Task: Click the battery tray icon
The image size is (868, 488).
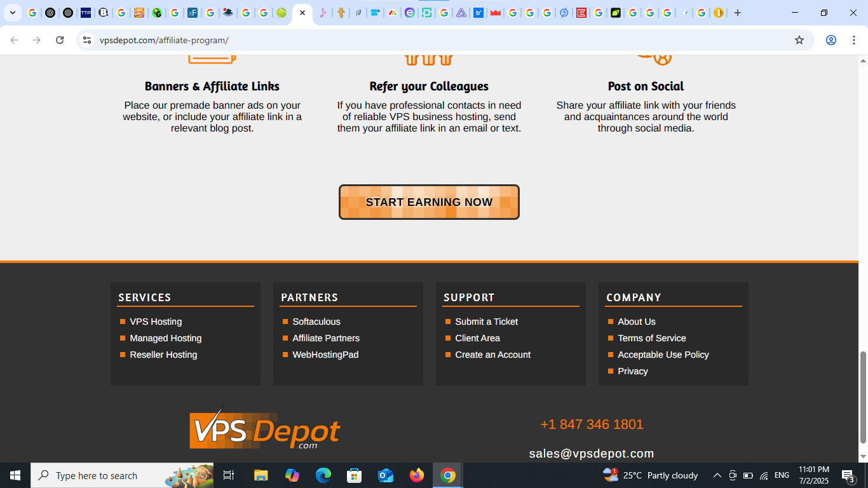Action: pos(748,475)
